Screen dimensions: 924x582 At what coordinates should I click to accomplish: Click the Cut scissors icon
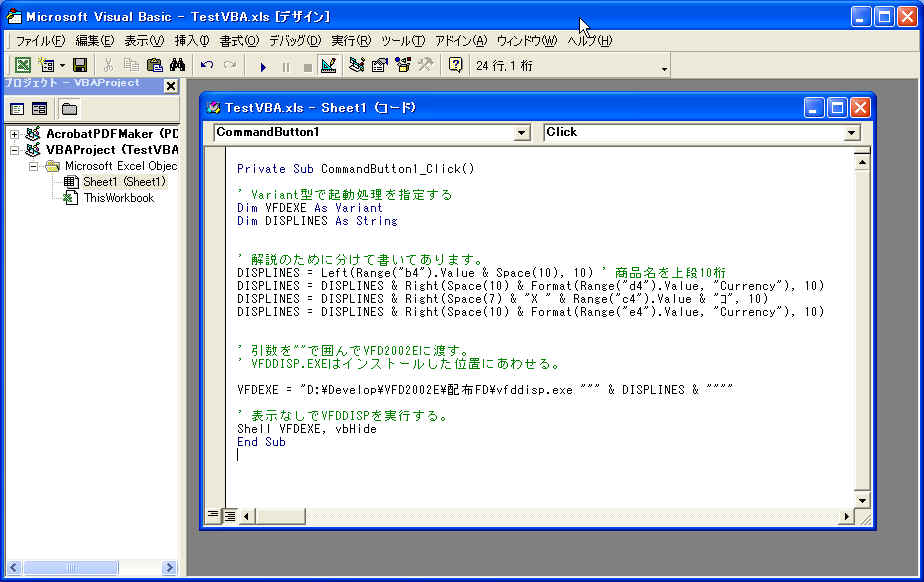(108, 65)
